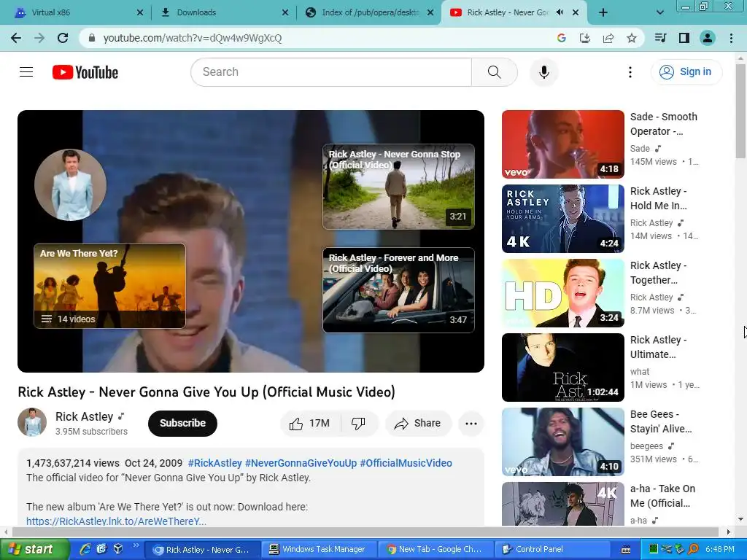Bookmark this tab with the star icon
This screenshot has height=560, width=747.
pyautogui.click(x=632, y=38)
